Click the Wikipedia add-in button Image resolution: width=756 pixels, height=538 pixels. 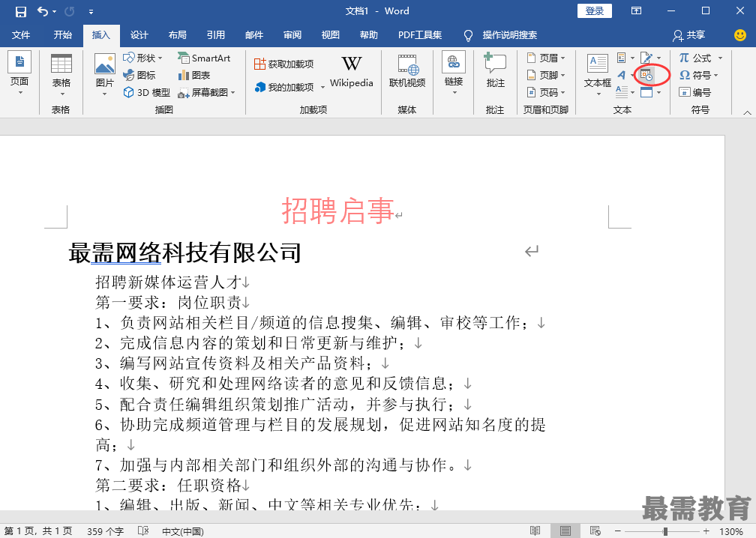pyautogui.click(x=352, y=71)
